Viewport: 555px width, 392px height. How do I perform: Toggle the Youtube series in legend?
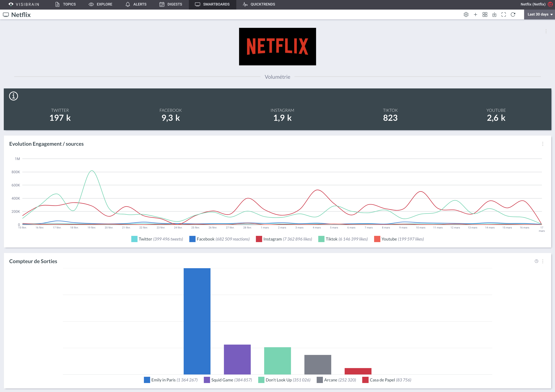pyautogui.click(x=399, y=239)
